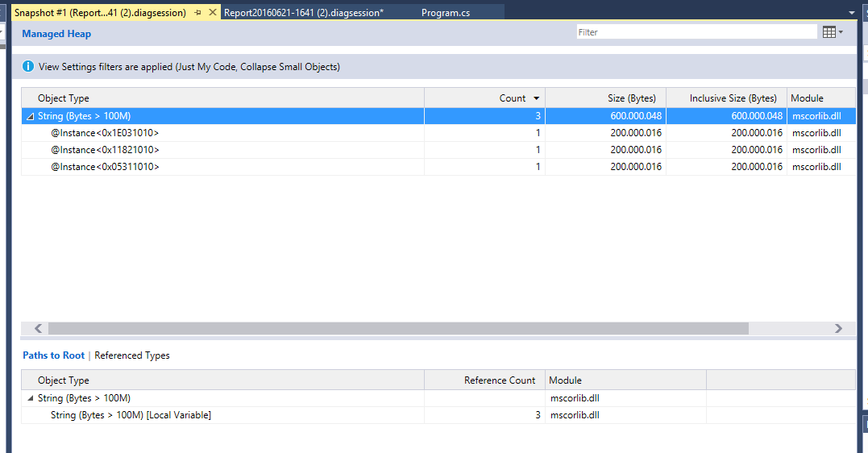Select @Instance<0x1E031010> row
Viewport: 868px width, 453px height.
pyautogui.click(x=438, y=133)
